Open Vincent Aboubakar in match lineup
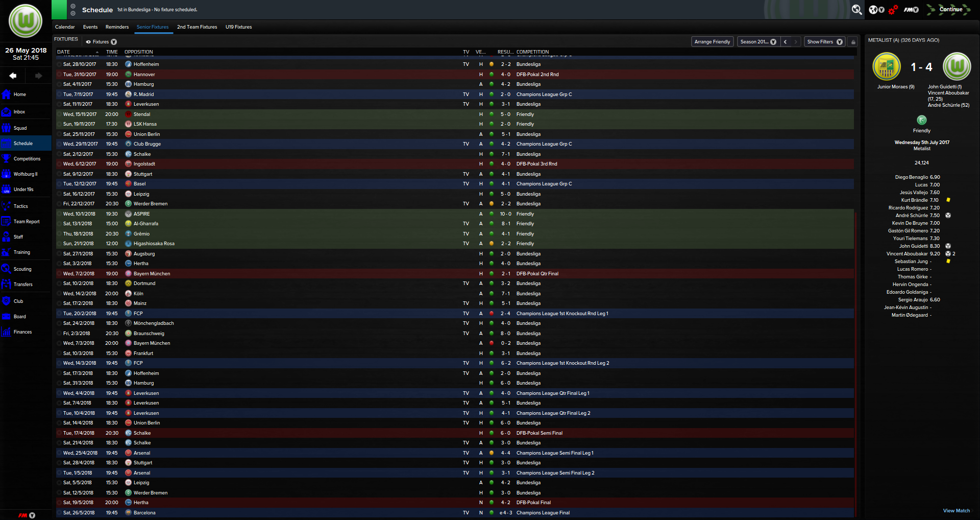The width and height of the screenshot is (980, 520). coord(907,254)
